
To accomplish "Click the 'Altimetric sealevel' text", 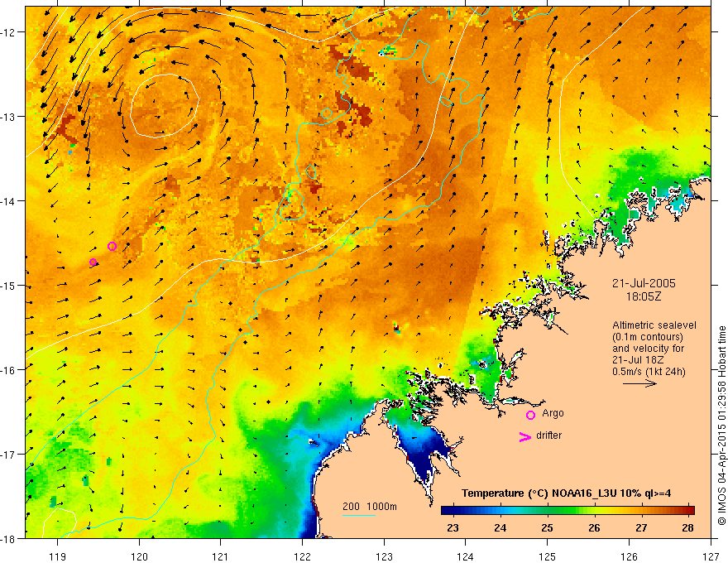I will click(x=654, y=325).
